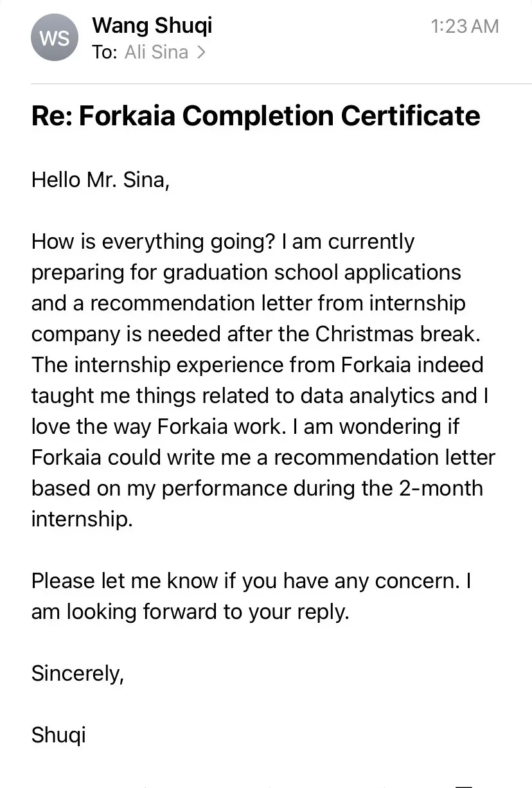
Task: Click the closing word Sincerely
Action: point(77,674)
